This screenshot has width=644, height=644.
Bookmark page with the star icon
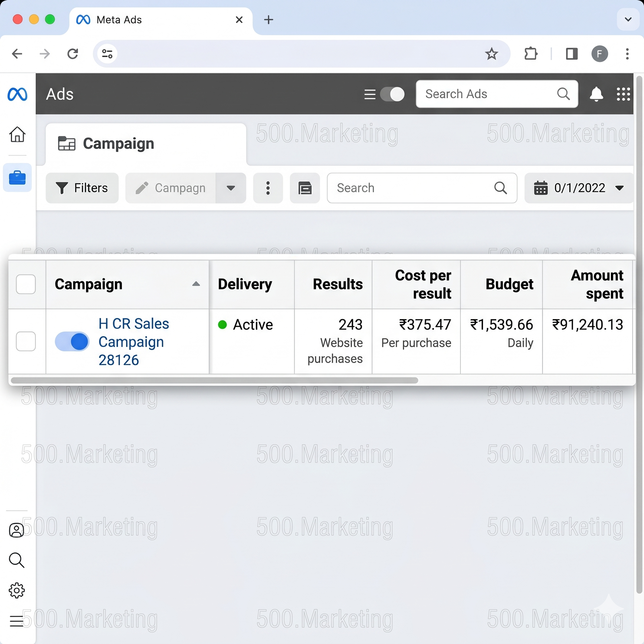point(491,54)
